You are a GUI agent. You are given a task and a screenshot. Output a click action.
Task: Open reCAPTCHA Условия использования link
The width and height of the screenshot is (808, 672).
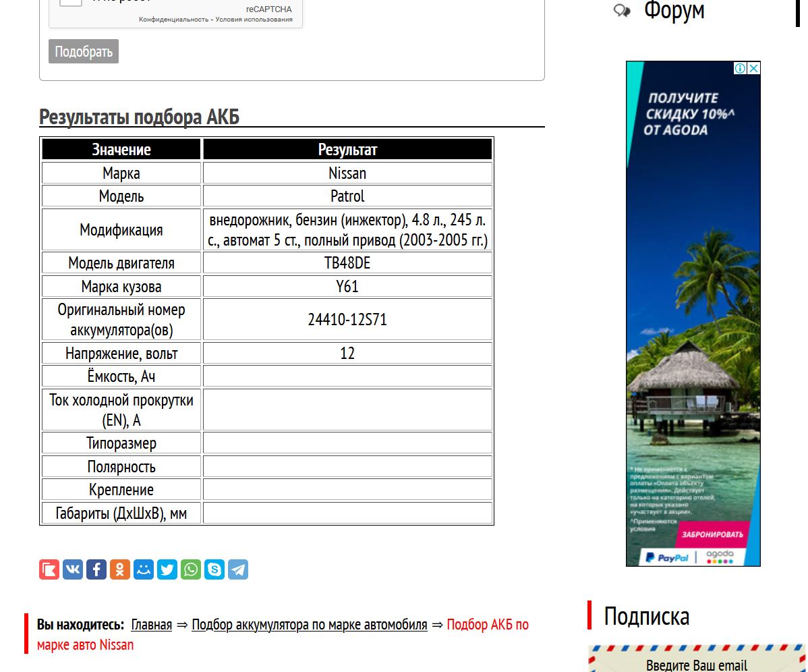[x=254, y=20]
